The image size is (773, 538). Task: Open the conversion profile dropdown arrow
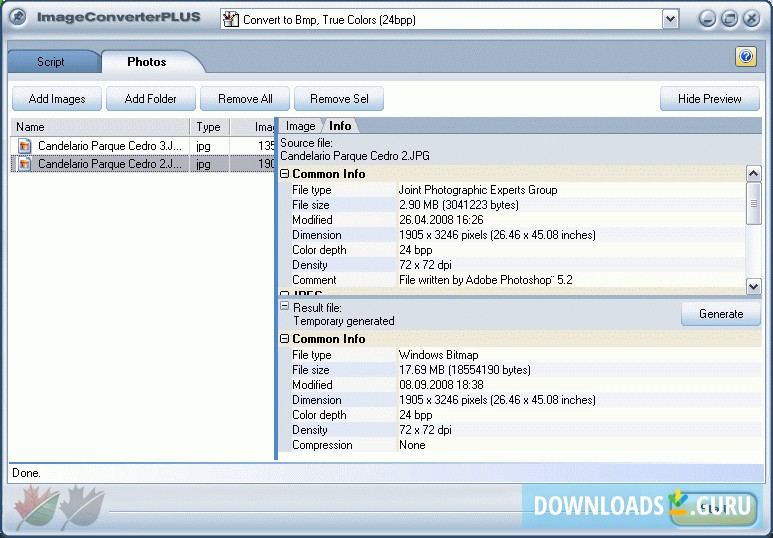pyautogui.click(x=670, y=19)
